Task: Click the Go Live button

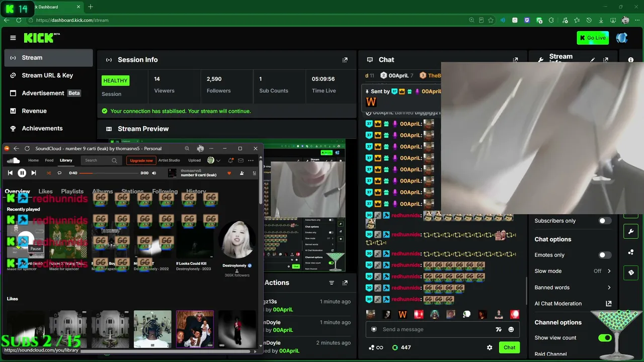Action: click(593, 38)
